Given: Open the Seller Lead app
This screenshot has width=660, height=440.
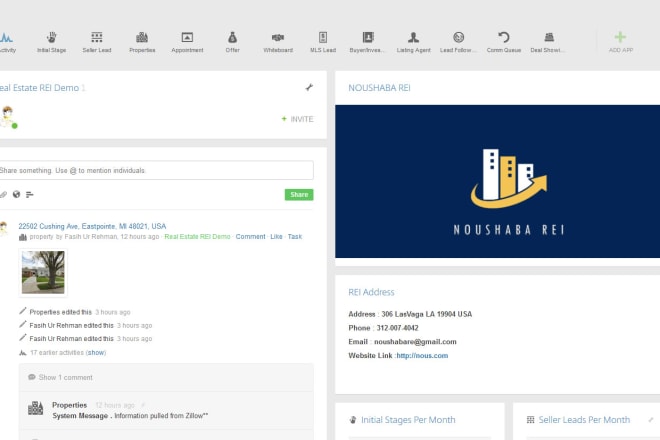Looking at the screenshot, I should [97, 42].
